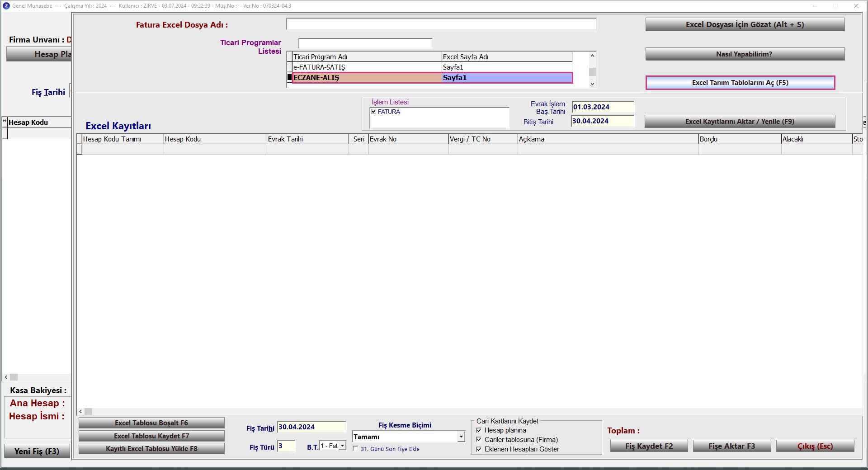
Task: Uncheck the FATURA checkbox in İşlem Listesi
Action: 374,112
